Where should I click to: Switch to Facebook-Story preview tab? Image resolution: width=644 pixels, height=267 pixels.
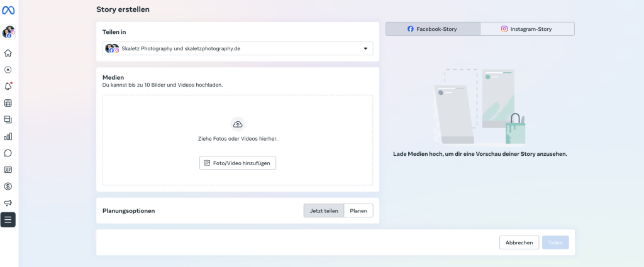(433, 29)
